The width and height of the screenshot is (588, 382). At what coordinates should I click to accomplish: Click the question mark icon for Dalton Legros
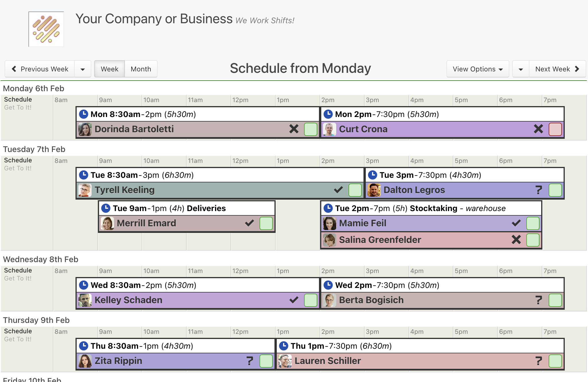coord(539,190)
